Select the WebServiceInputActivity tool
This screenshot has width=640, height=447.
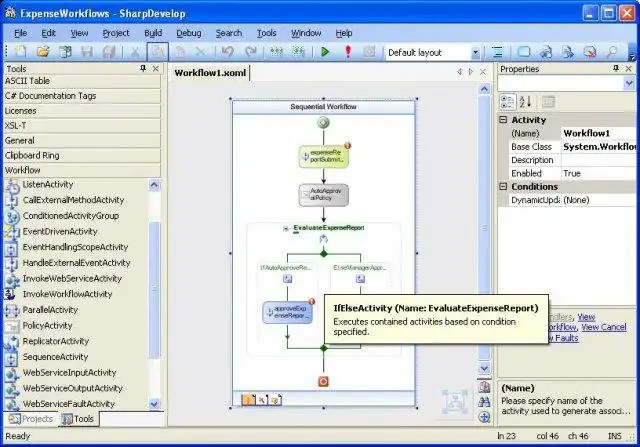[x=69, y=372]
